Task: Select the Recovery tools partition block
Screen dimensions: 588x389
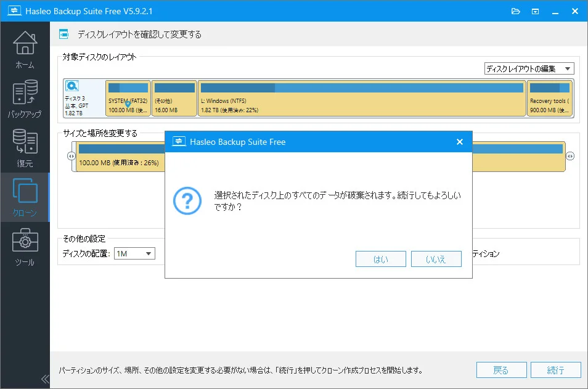Action: point(550,98)
